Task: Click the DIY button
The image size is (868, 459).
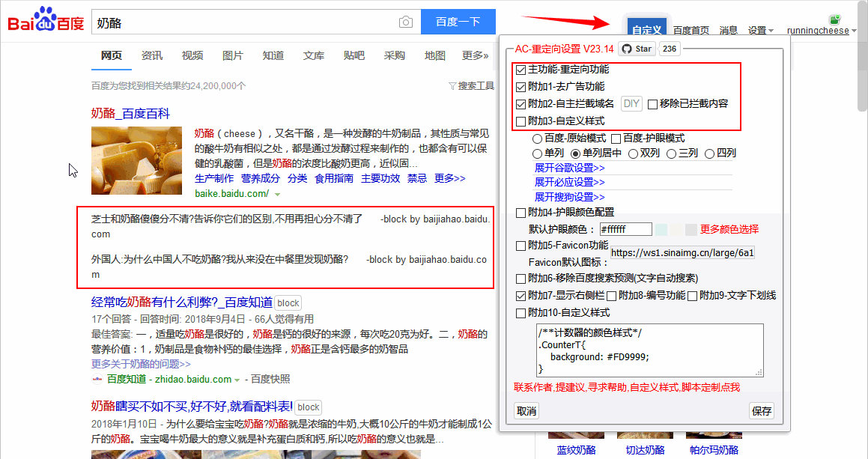Action: pos(631,103)
